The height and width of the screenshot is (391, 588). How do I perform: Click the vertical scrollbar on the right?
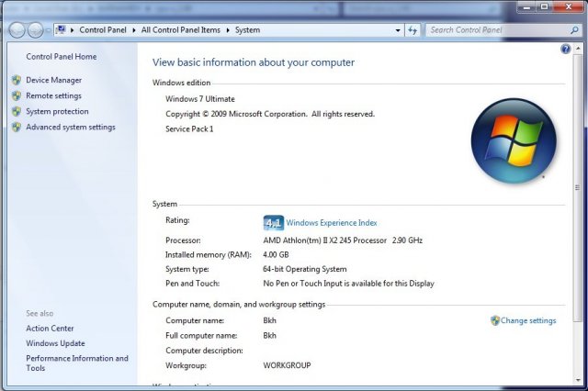579,184
